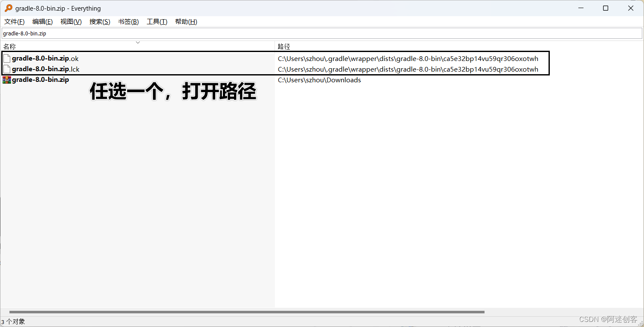Click the path cell of the .lck file
This screenshot has height=327, width=644.
pyautogui.click(x=408, y=69)
